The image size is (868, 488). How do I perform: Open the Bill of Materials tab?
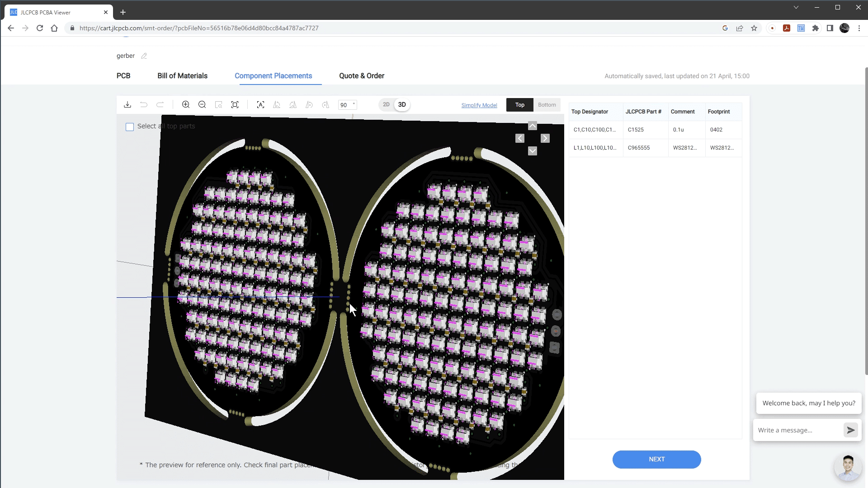click(182, 76)
